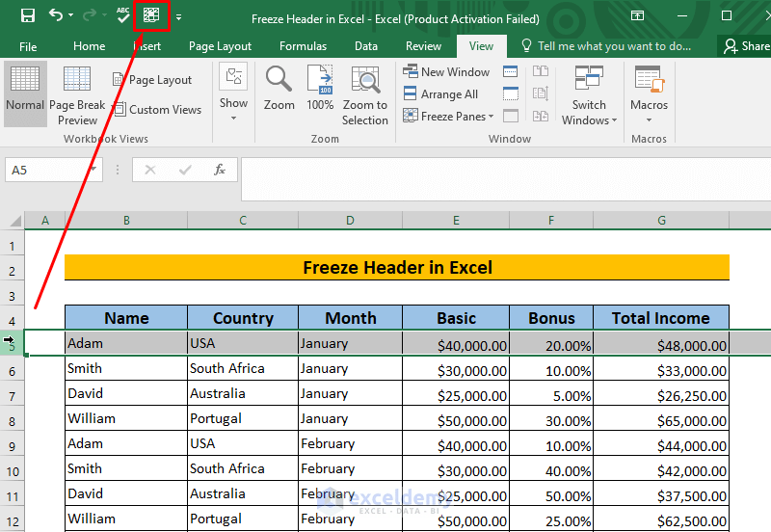Click Australia cell in row 11
Screen dimensions: 771x532
[x=243, y=494]
